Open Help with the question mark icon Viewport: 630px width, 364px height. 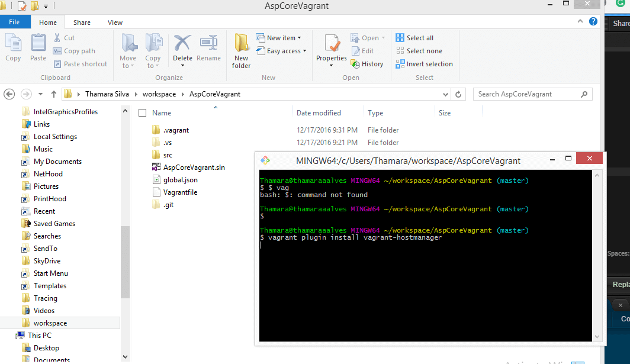(593, 22)
